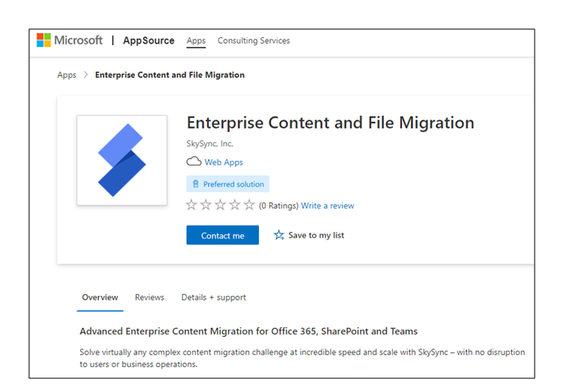Go back to Apps breadcrumb

point(66,75)
